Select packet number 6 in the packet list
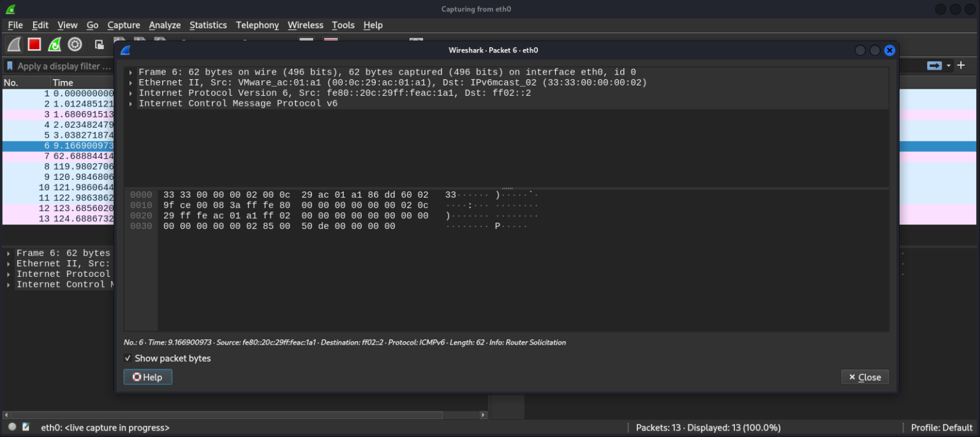Image resolution: width=980 pixels, height=437 pixels. pyautogui.click(x=57, y=145)
